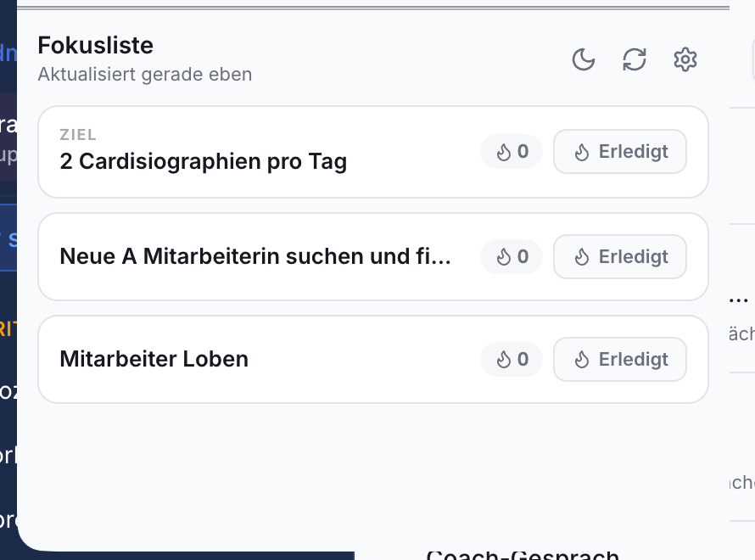Mark 'Neue A Mitarbeiterin suchen' as Erledigt
755x560 pixels.
(x=620, y=256)
